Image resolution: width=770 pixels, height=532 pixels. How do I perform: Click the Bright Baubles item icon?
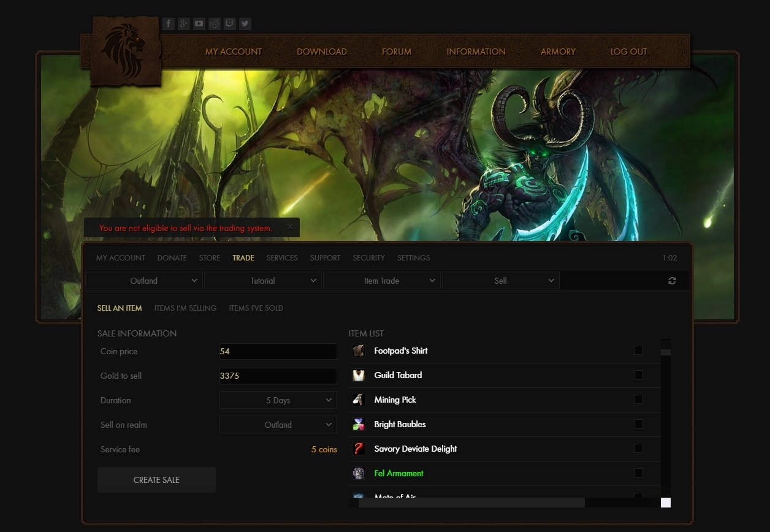click(x=359, y=424)
